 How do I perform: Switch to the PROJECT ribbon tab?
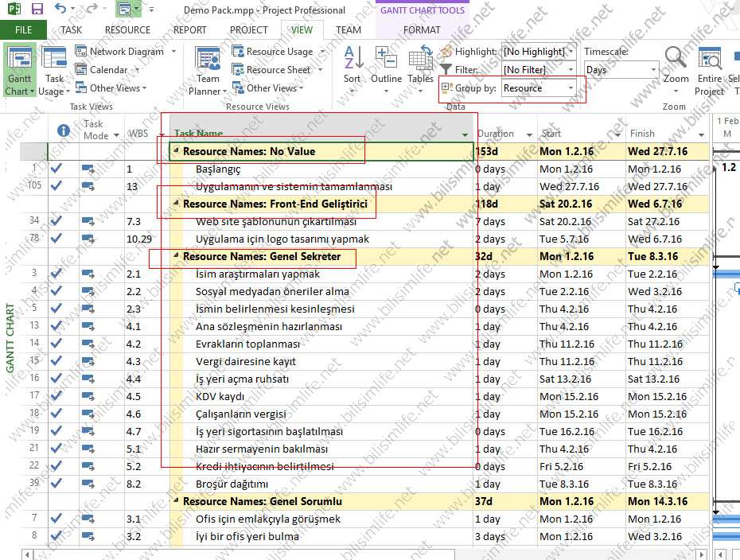coord(249,29)
